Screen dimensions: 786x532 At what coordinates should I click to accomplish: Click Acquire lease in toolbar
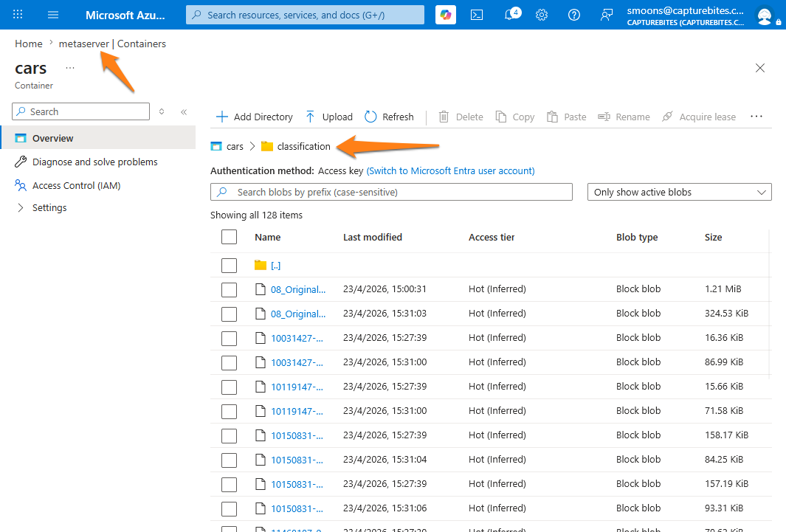click(x=699, y=117)
